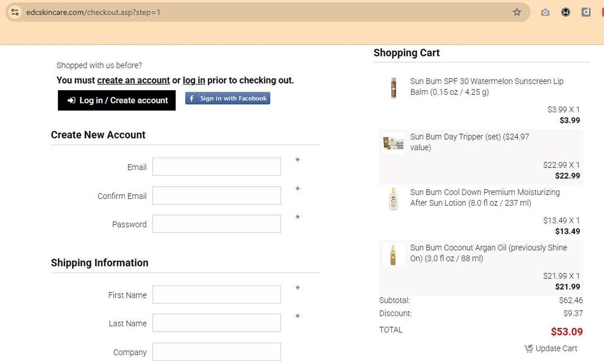This screenshot has height=364, width=604.
Task: Focus the Confirm Email field
Action: (217, 195)
